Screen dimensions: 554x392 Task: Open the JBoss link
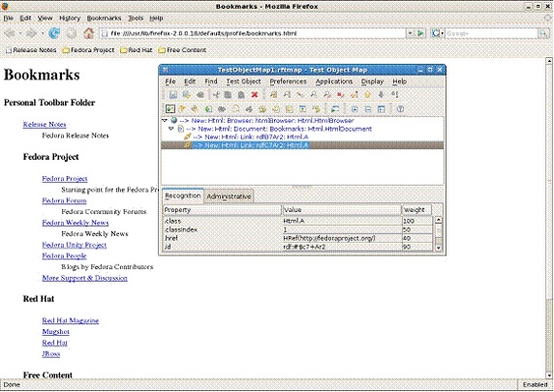(51, 354)
